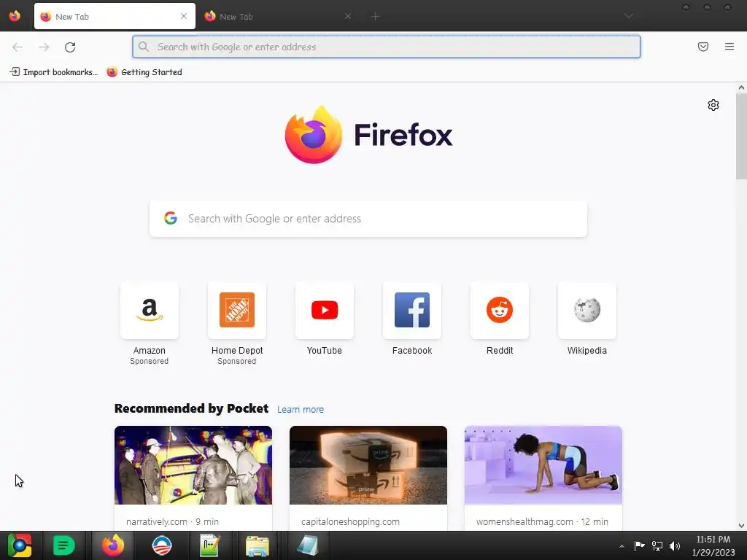Click the Firefox taskbar icon
This screenshot has width=747, height=560.
tap(113, 545)
